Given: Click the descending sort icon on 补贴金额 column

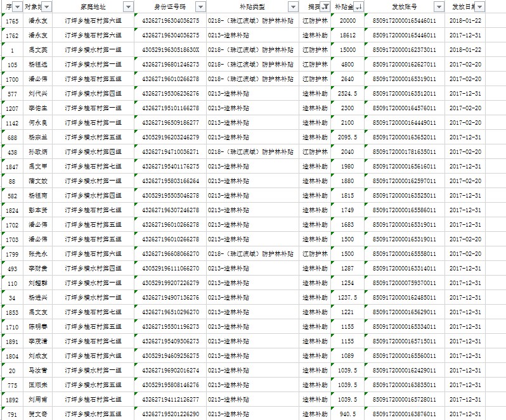Looking at the screenshot, I should click(358, 6).
